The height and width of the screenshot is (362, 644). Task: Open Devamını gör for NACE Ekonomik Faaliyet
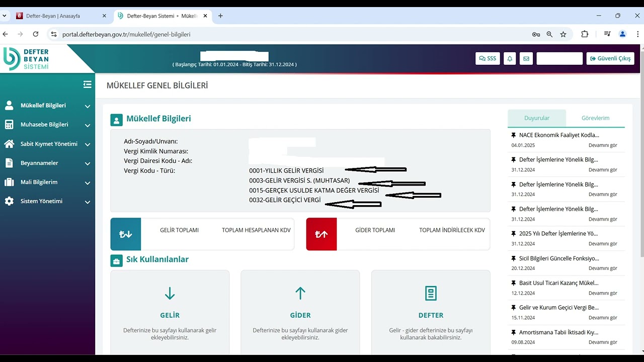click(603, 145)
